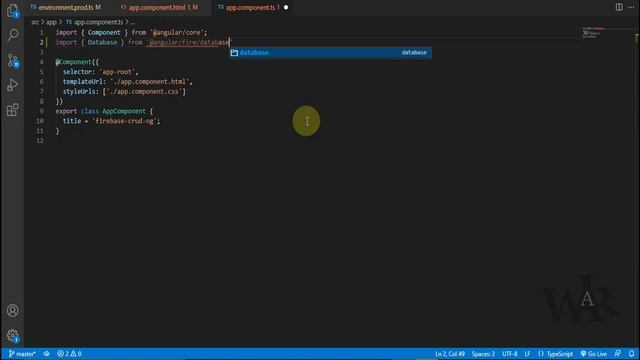The image size is (640, 360).
Task: Click the unsaved dot on app.component.ts tab
Action: coord(286,7)
